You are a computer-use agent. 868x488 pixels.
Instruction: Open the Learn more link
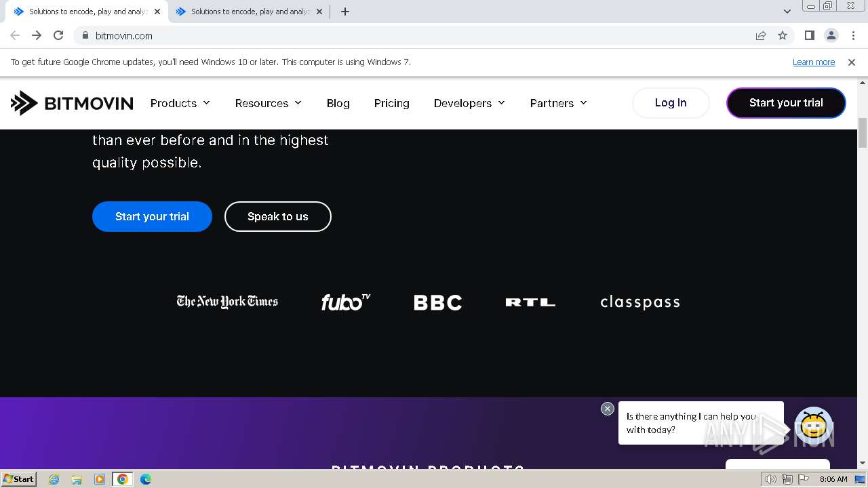(x=814, y=62)
